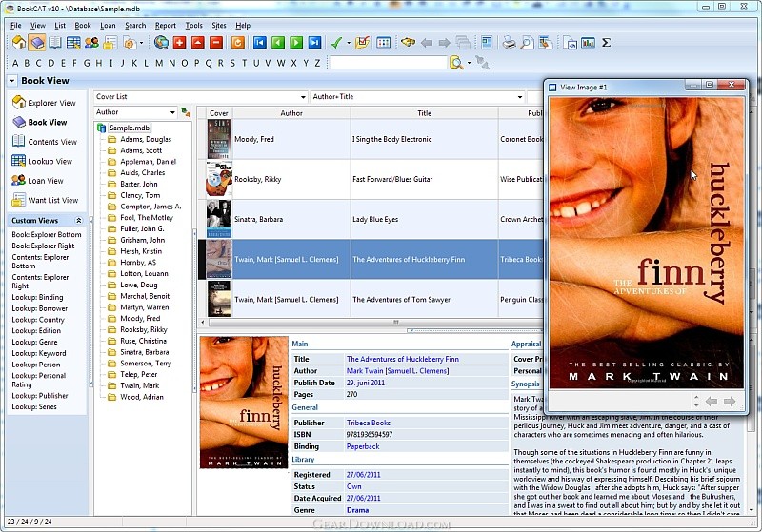Click the search input field in toolbar
Screen dimensions: 762x532
pyautogui.click(x=388, y=63)
